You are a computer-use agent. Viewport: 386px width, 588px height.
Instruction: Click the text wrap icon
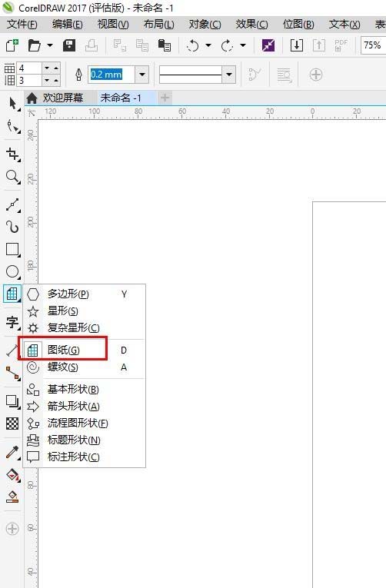click(x=284, y=75)
